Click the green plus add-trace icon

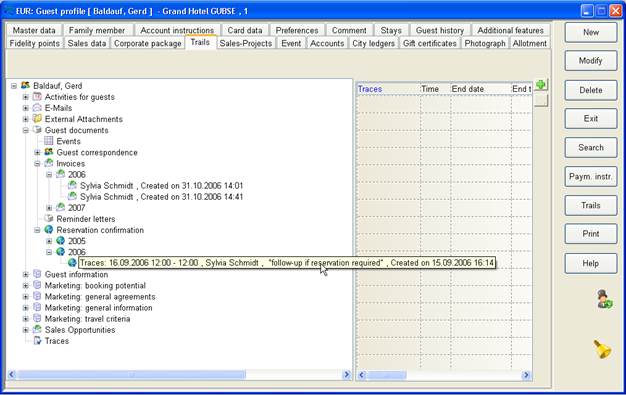tap(541, 85)
